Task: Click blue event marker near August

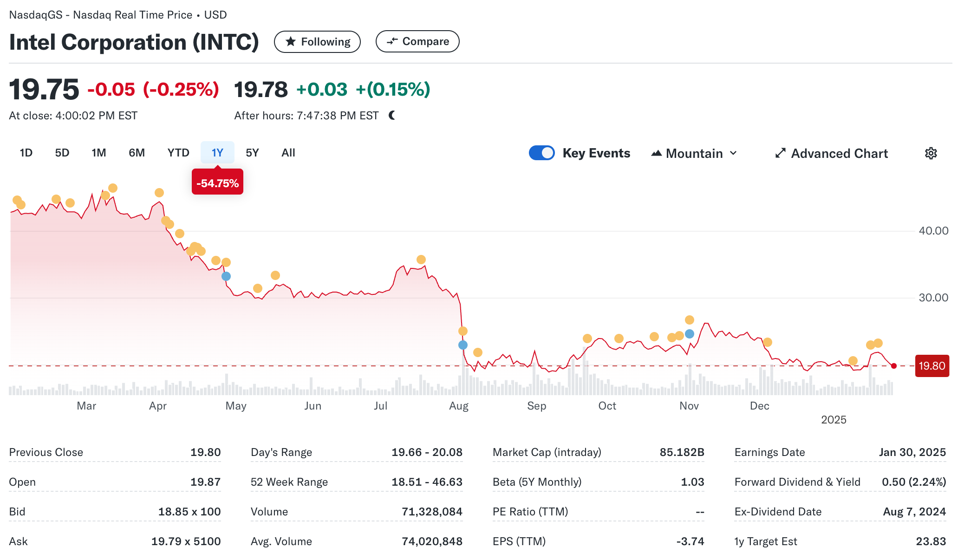Action: click(x=463, y=345)
